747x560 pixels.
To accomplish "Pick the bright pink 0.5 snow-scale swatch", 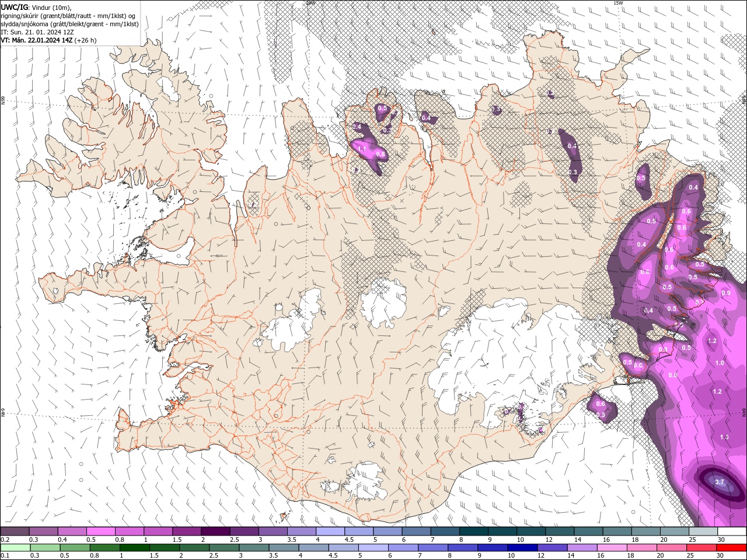I will click(x=100, y=531).
